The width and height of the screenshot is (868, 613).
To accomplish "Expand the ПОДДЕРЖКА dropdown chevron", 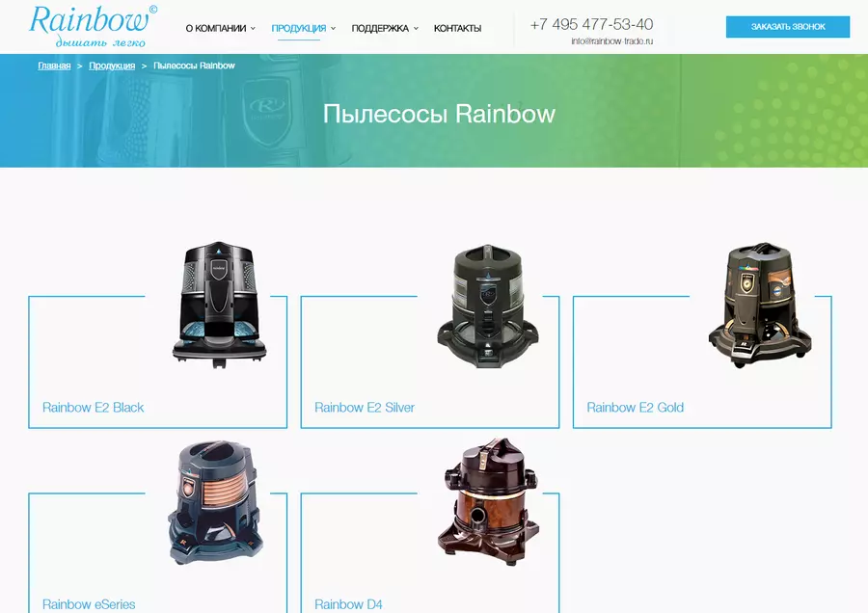I will click(x=416, y=28).
